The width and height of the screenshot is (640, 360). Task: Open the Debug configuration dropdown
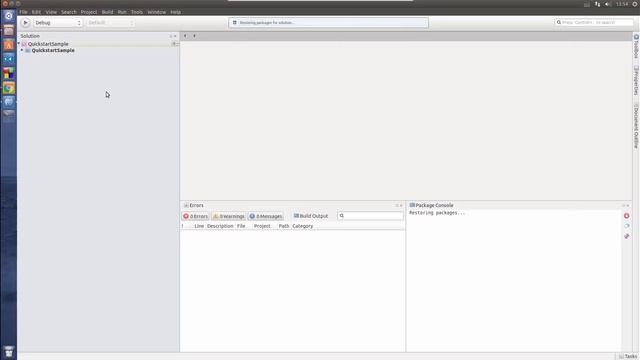[x=58, y=23]
